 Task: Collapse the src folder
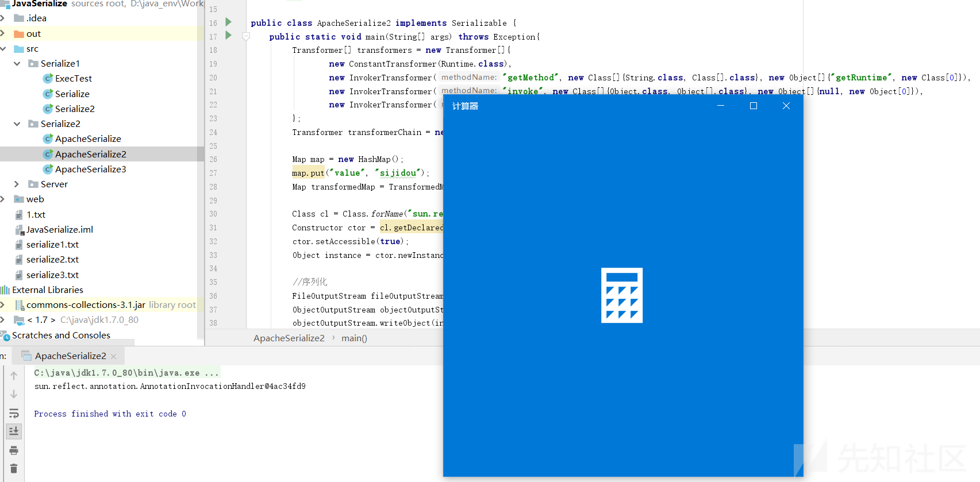(3, 49)
